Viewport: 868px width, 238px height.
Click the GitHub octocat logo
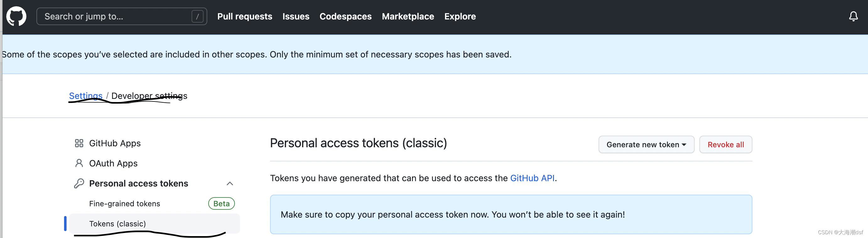16,16
